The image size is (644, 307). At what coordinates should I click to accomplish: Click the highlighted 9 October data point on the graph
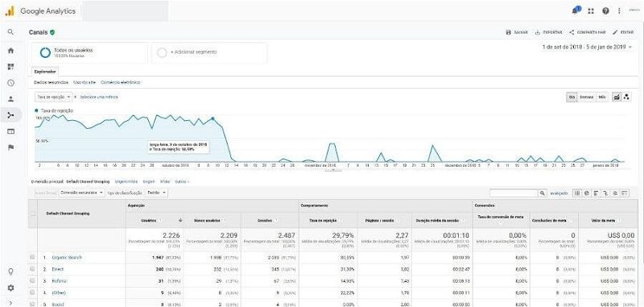pyautogui.click(x=213, y=118)
